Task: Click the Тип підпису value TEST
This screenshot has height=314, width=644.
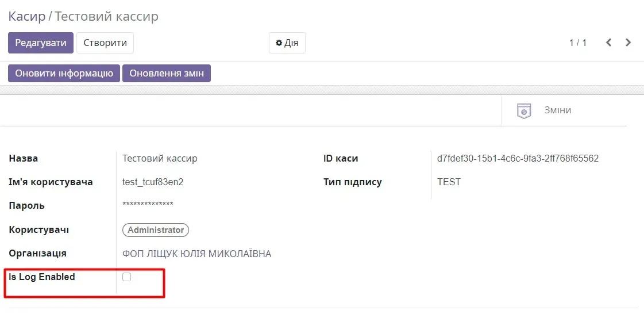Action: 449,182
